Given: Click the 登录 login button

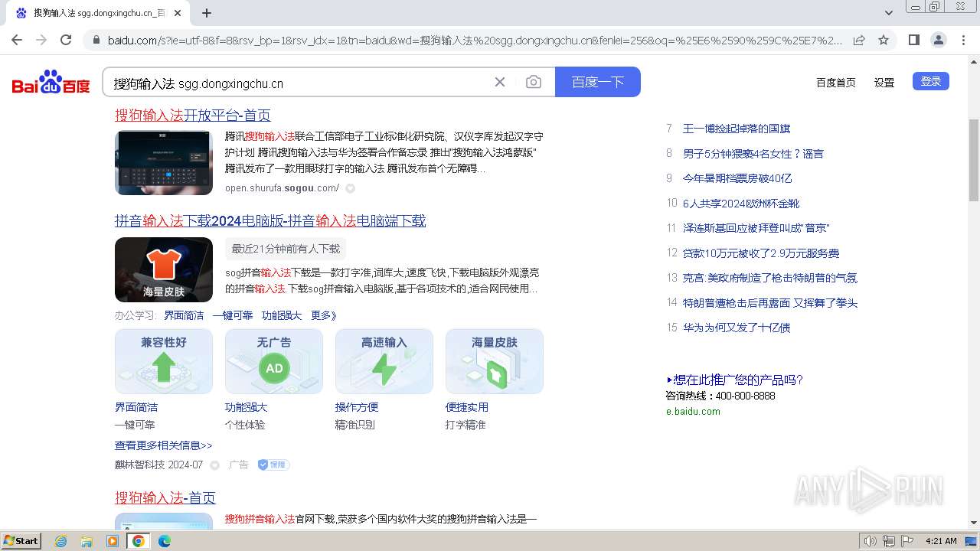Looking at the screenshot, I should tap(931, 81).
